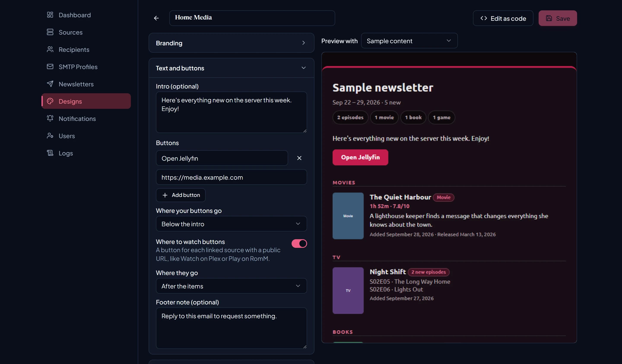Click the 1 game pill

pos(441,117)
